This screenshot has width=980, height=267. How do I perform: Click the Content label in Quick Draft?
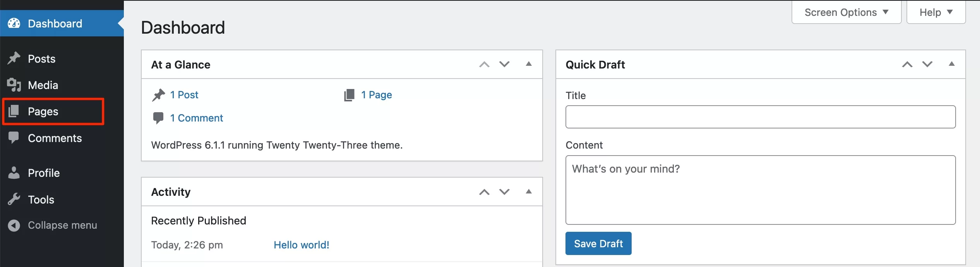[x=584, y=145]
